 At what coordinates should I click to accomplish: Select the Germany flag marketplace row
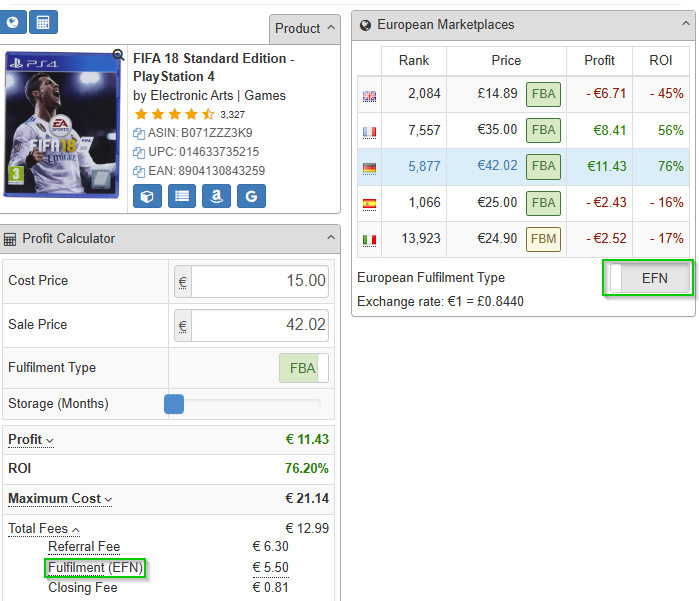pos(369,168)
